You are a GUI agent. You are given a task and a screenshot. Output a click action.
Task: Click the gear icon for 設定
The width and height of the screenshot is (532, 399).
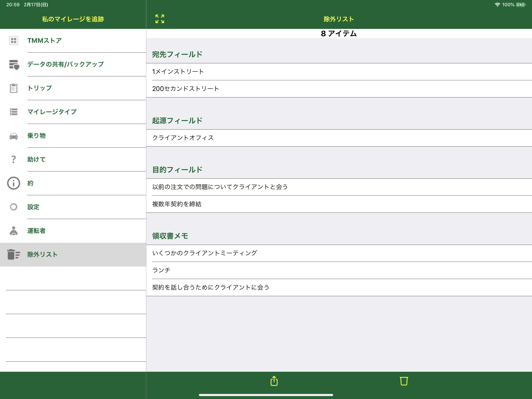click(13, 207)
